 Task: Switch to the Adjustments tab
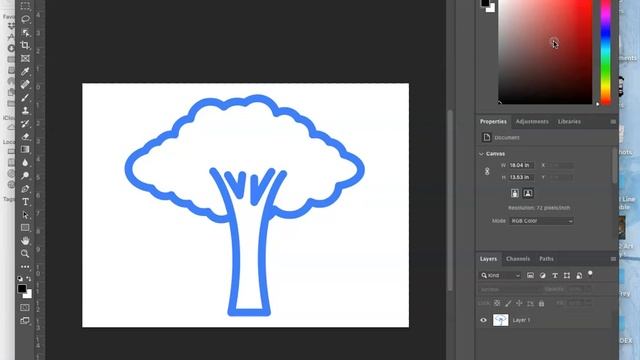click(x=532, y=122)
